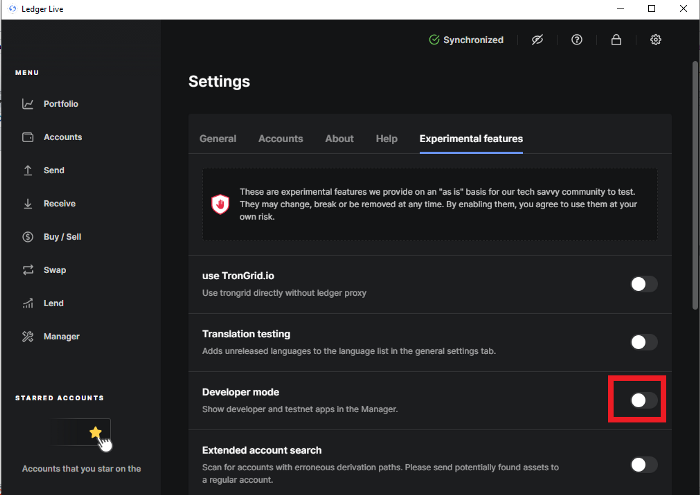Click the Buy / Sell dollar icon
The image size is (700, 495).
28,237
